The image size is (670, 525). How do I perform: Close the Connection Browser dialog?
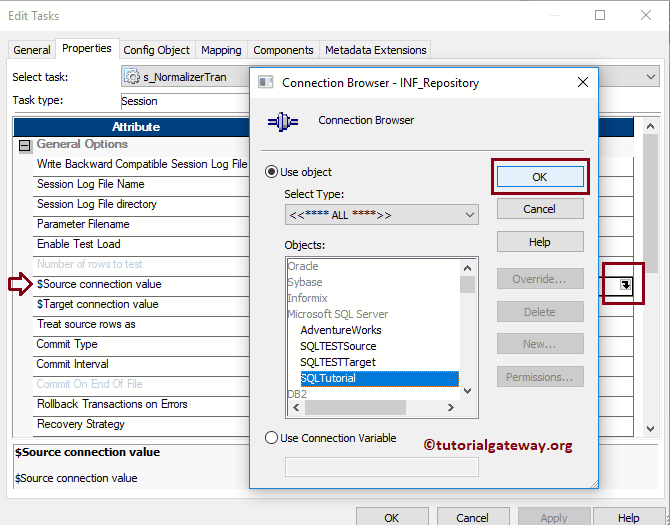click(x=583, y=82)
